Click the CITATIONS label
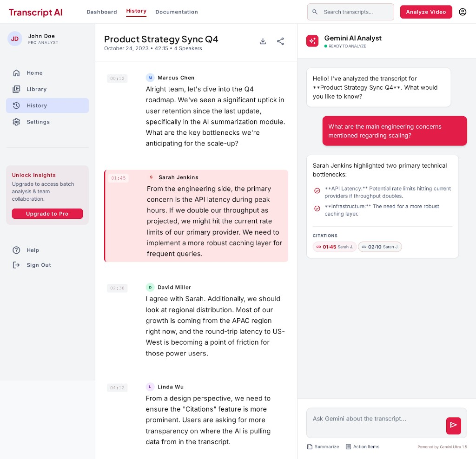Image resolution: width=476 pixels, height=459 pixels. [325, 236]
